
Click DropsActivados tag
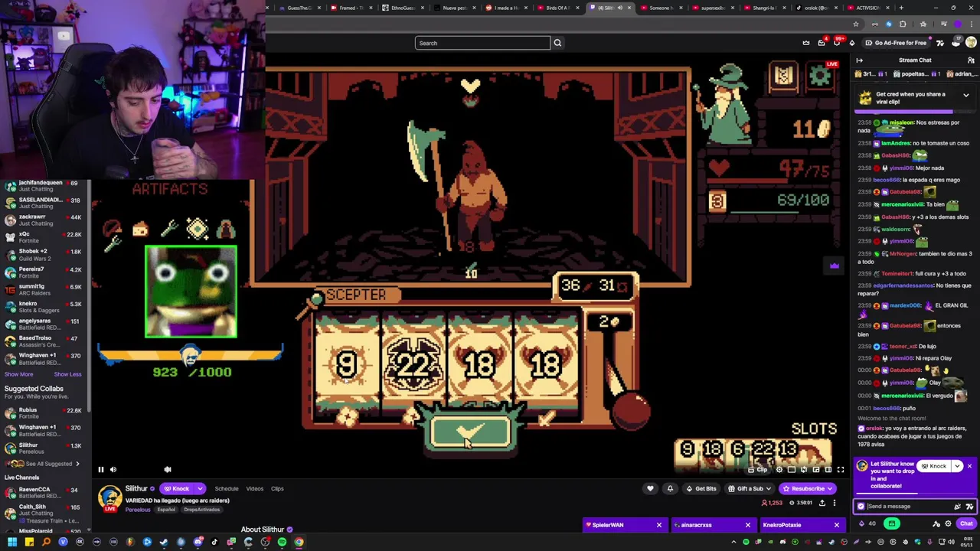[201, 510]
